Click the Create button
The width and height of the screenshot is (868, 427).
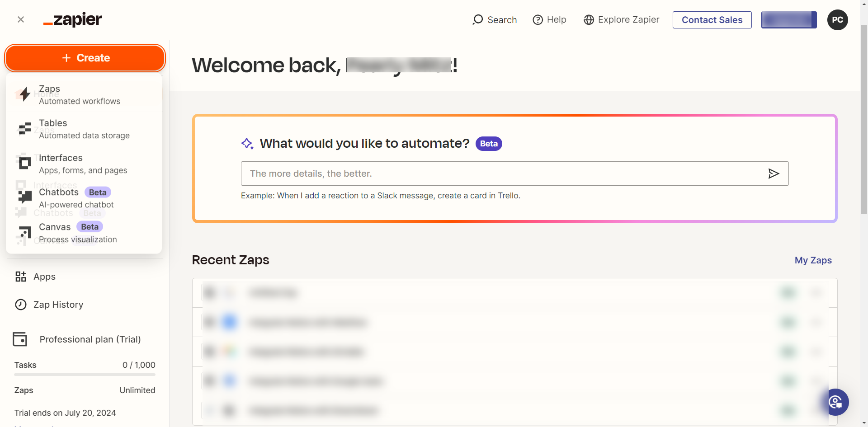85,58
